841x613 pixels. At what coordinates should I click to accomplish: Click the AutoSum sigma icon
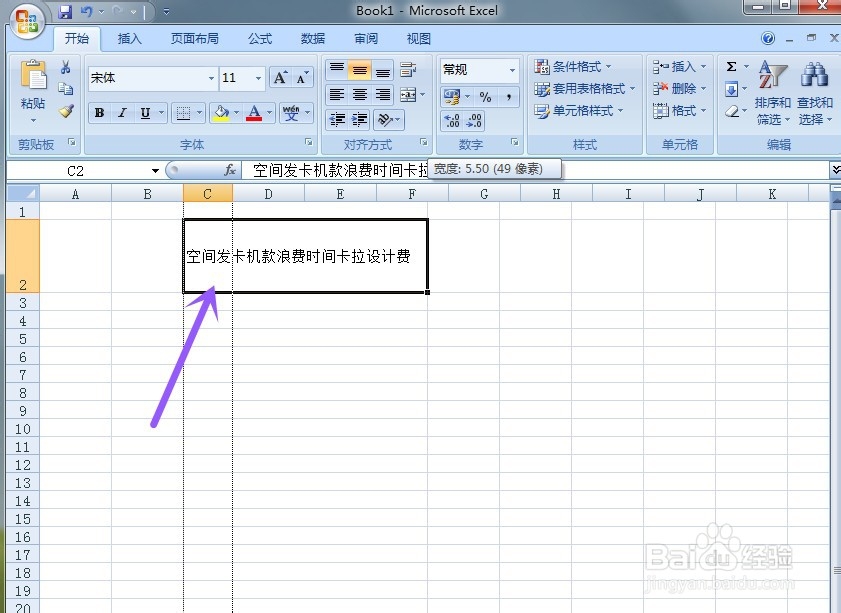coord(731,68)
